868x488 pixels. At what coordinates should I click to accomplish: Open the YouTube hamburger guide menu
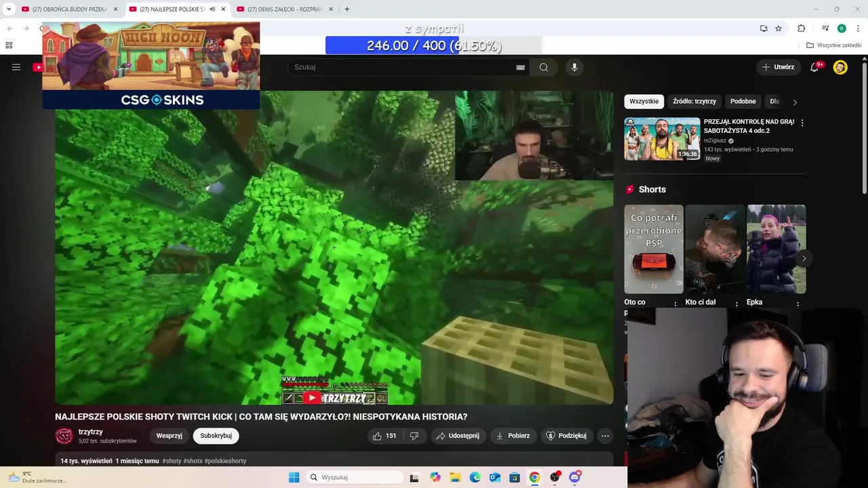coord(16,67)
